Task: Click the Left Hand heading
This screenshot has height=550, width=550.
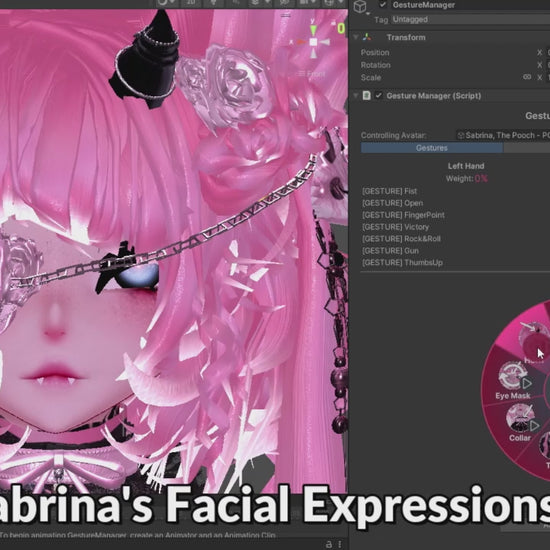Action: pos(466,166)
